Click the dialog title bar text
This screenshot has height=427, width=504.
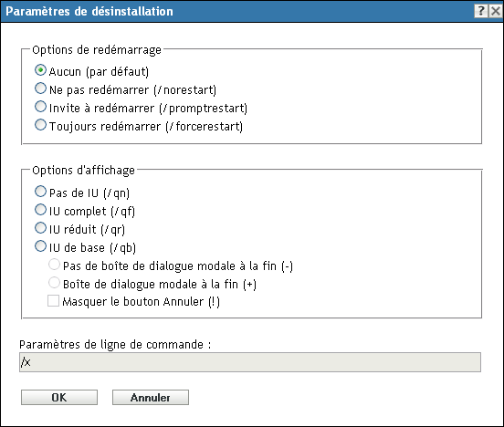pyautogui.click(x=89, y=11)
